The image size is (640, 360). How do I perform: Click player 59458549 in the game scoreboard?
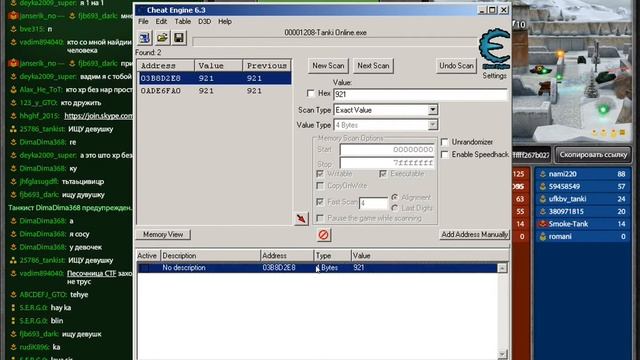(x=582, y=187)
